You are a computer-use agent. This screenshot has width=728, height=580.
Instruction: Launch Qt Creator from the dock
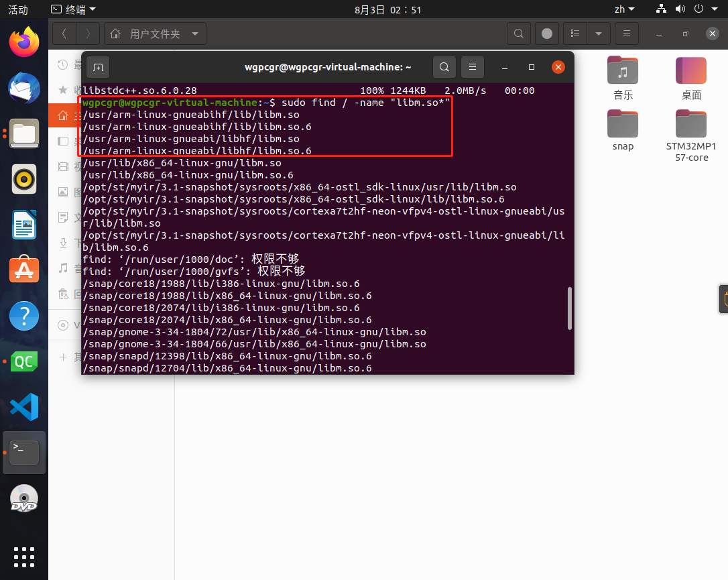tap(24, 361)
